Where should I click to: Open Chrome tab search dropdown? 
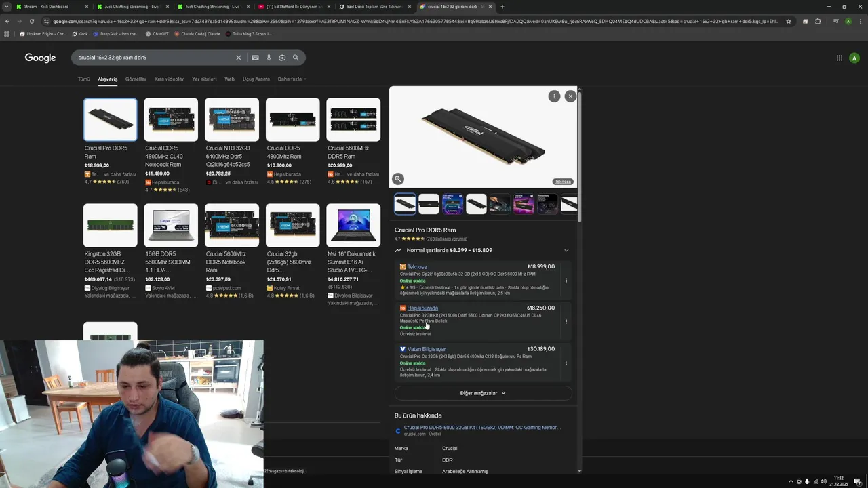[7, 7]
